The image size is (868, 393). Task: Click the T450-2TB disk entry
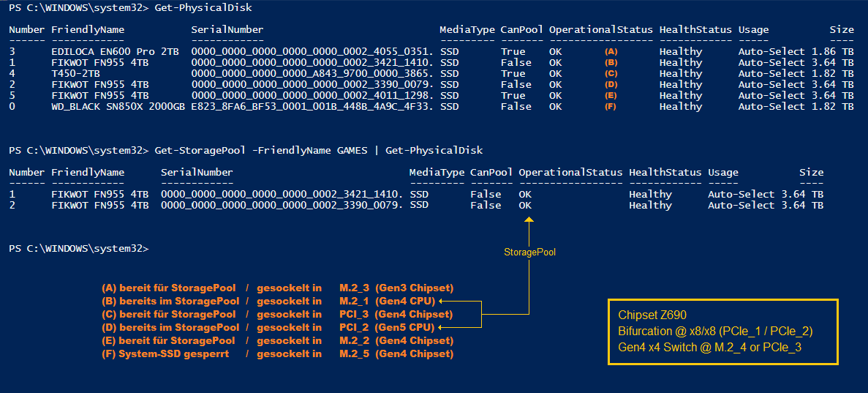click(76, 74)
